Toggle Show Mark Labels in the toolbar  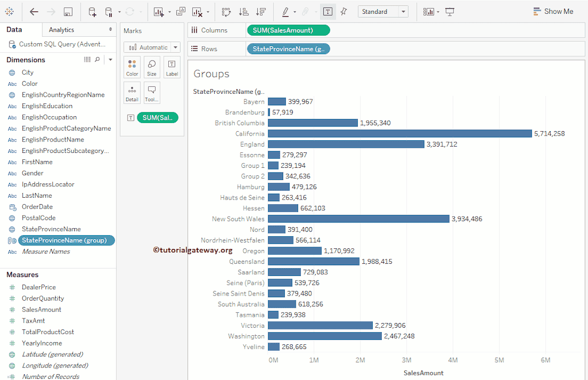point(327,11)
